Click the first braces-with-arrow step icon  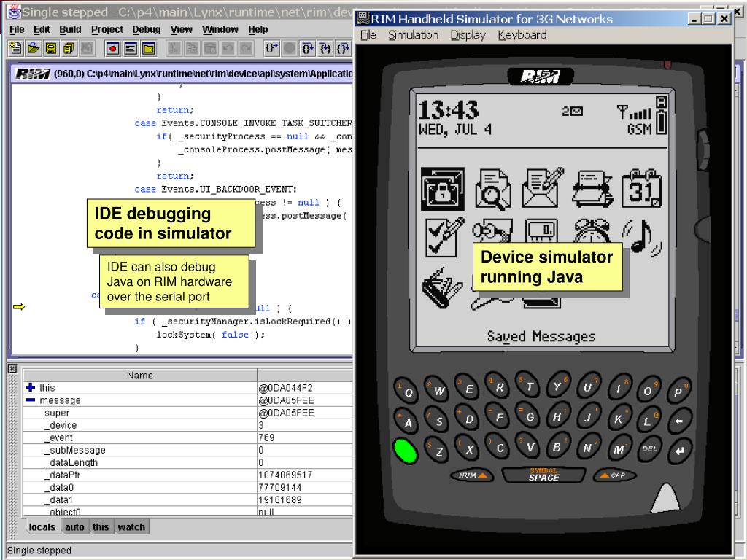coord(271,48)
